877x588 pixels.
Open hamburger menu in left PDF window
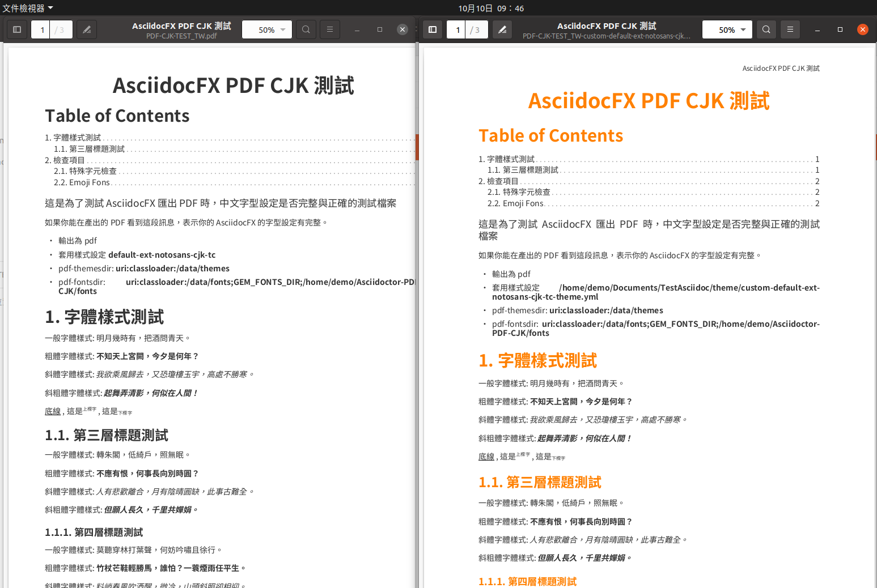pyautogui.click(x=330, y=29)
